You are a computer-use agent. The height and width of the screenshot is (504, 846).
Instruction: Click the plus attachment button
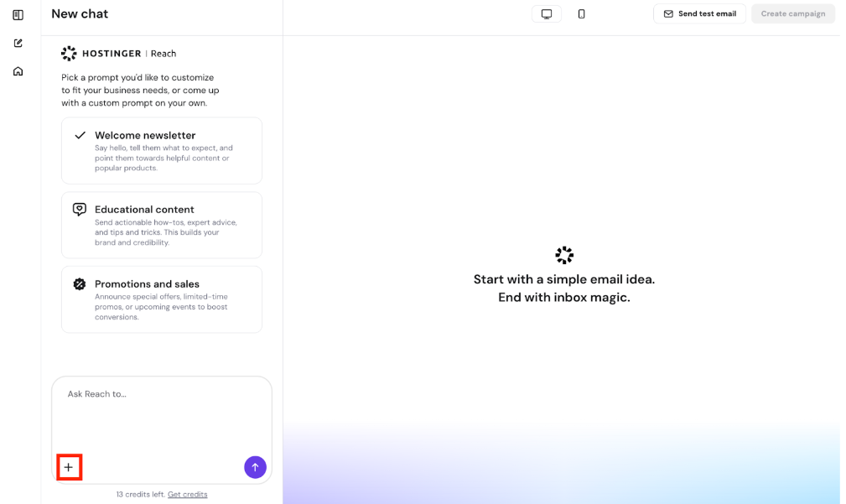pyautogui.click(x=69, y=467)
